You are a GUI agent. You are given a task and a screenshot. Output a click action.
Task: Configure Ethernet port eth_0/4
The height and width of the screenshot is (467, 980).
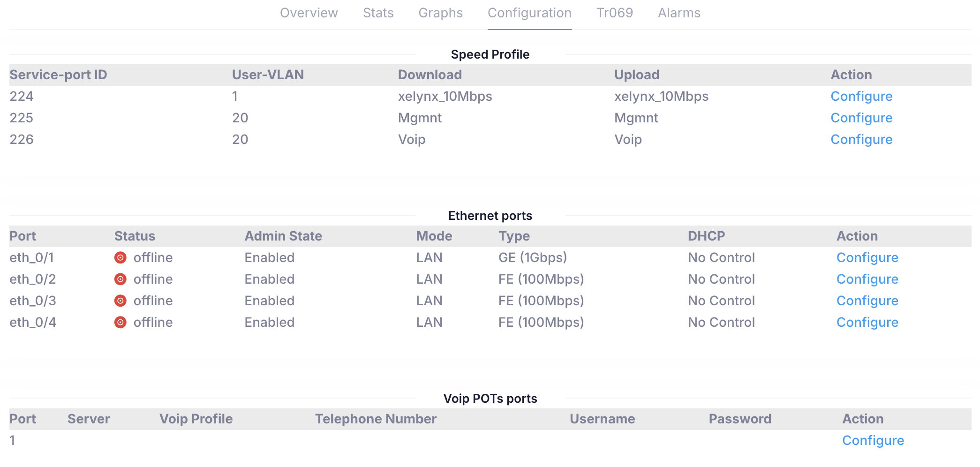[x=867, y=322]
